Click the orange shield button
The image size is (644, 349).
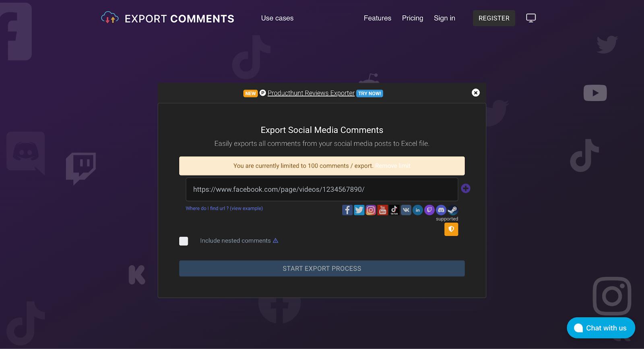[451, 229]
